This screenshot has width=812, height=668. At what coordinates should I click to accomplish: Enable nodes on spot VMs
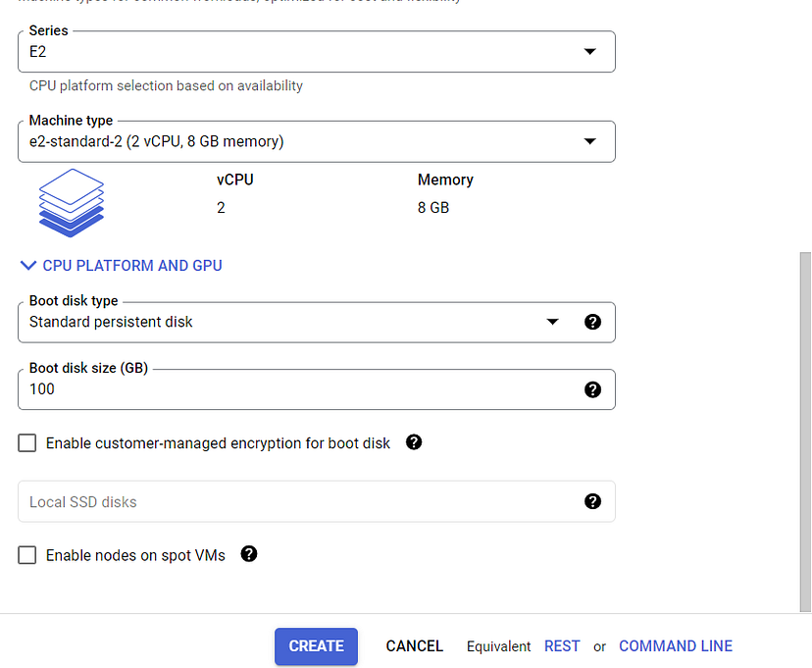point(26,554)
